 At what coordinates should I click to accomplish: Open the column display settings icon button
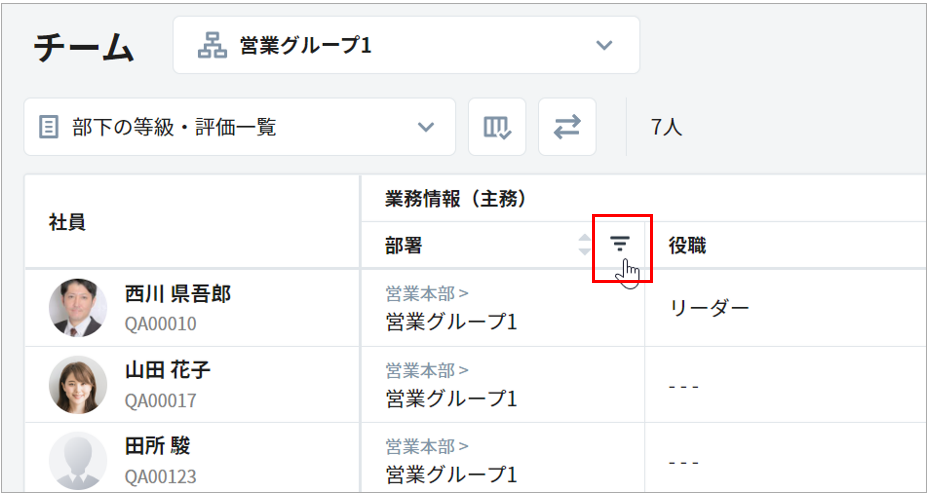497,127
